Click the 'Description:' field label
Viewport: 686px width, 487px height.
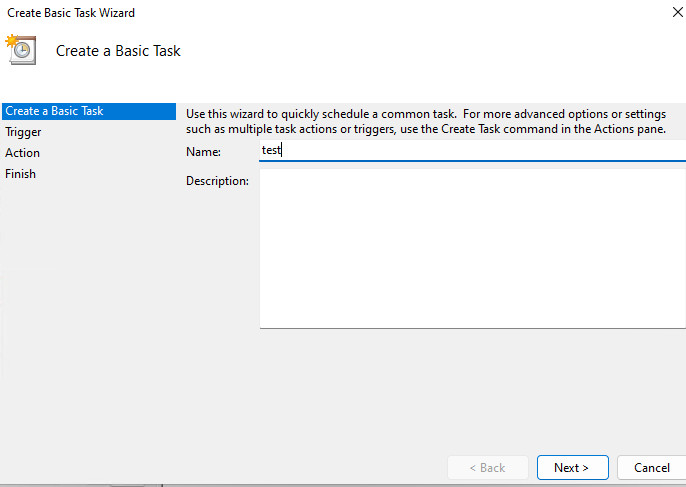coord(217,181)
